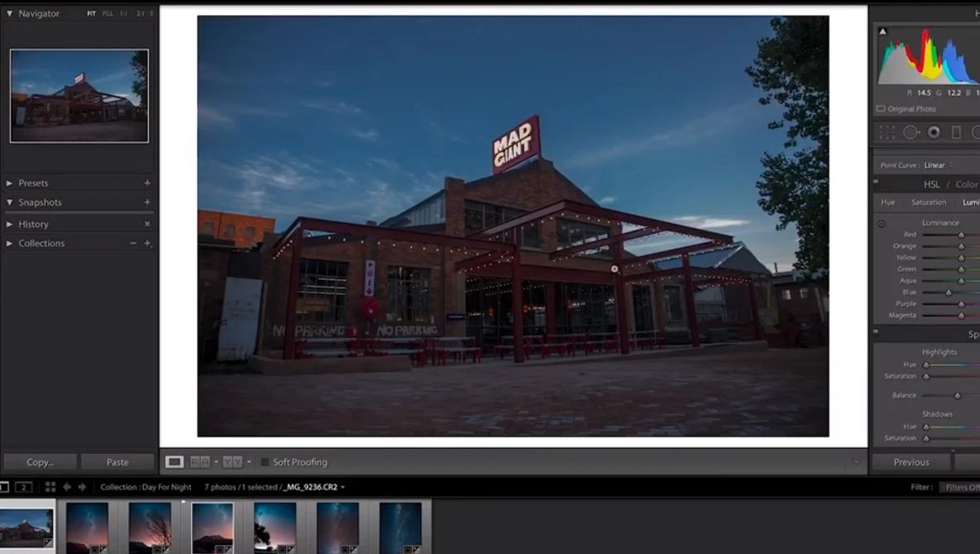Expand the Presets panel
Viewport: 980px width, 554px height.
(x=9, y=183)
